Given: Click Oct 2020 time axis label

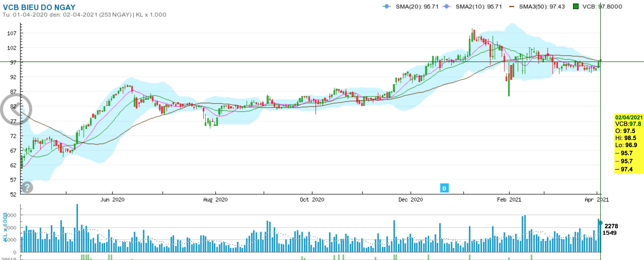Looking at the screenshot, I should pyautogui.click(x=312, y=200).
